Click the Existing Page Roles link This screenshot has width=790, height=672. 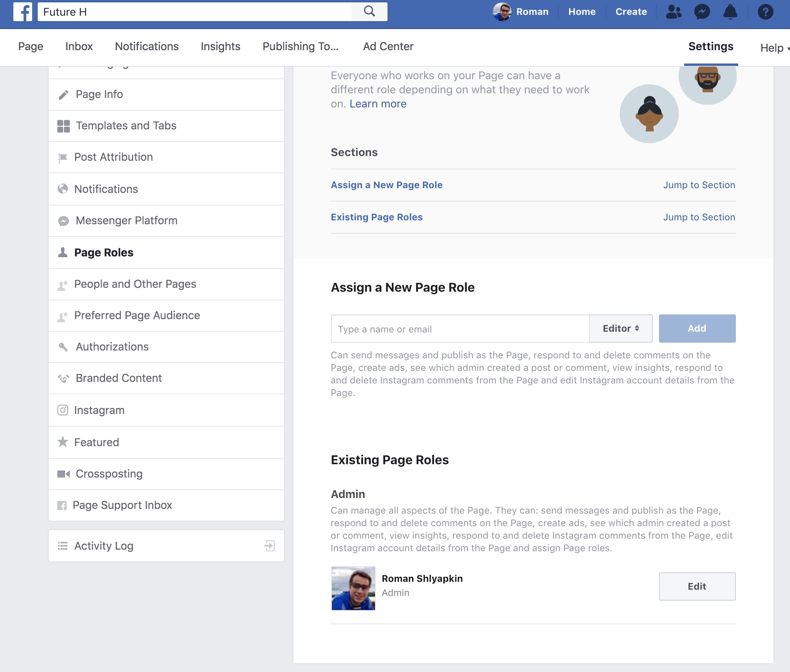[377, 217]
